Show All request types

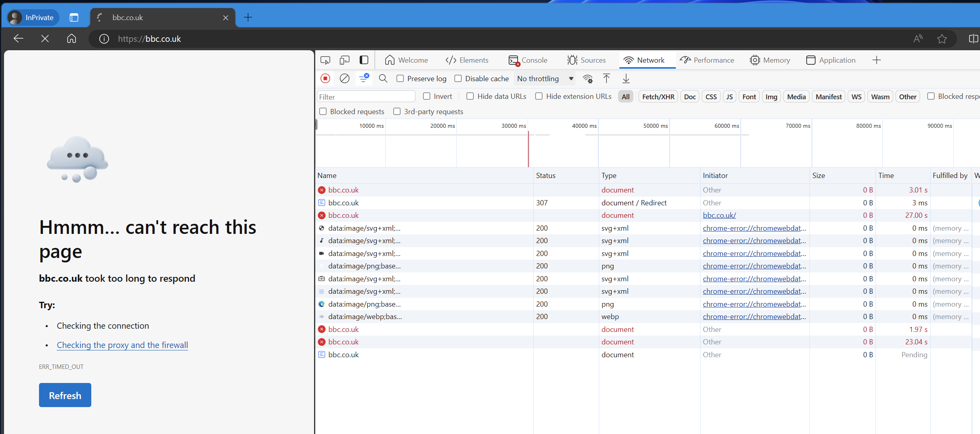point(626,96)
